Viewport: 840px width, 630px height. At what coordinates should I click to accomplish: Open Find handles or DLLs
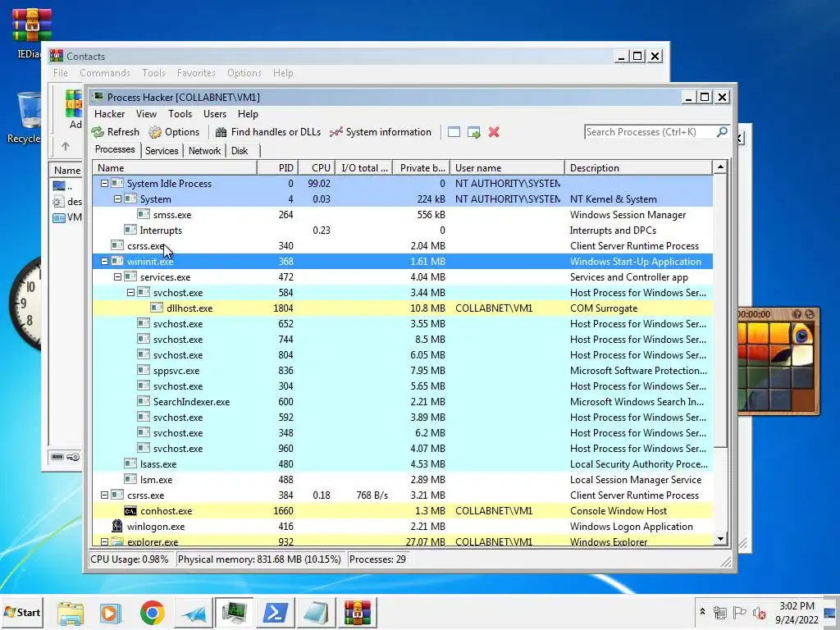[x=268, y=132]
